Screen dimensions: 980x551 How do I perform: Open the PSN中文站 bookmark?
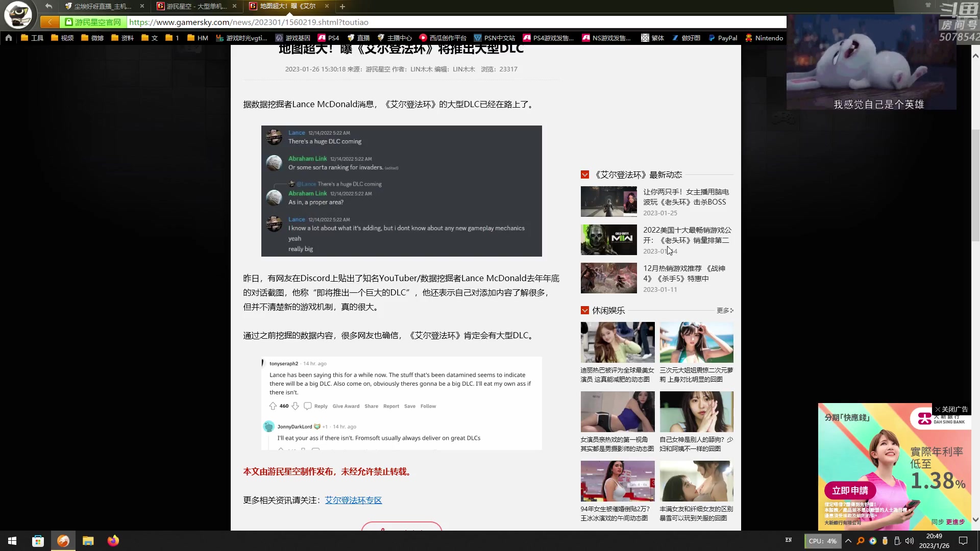pyautogui.click(x=494, y=38)
